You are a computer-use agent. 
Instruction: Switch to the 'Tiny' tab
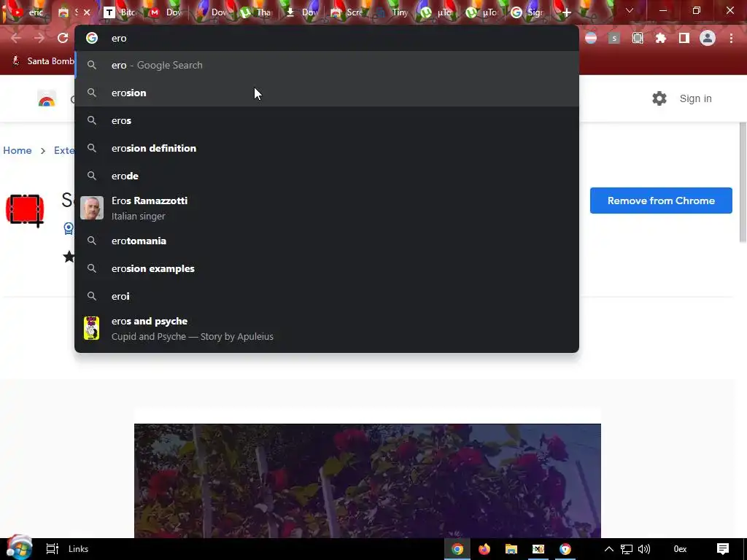392,12
